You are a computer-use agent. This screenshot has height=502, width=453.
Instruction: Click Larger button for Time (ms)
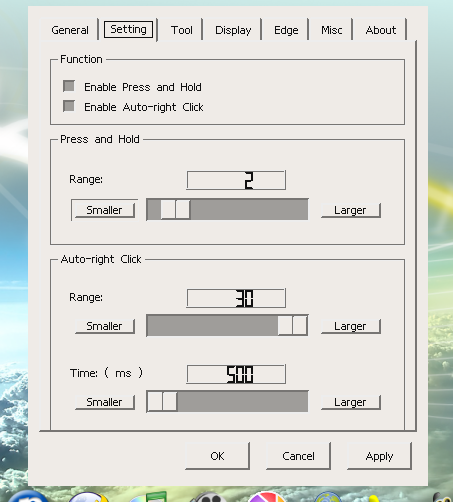point(350,402)
